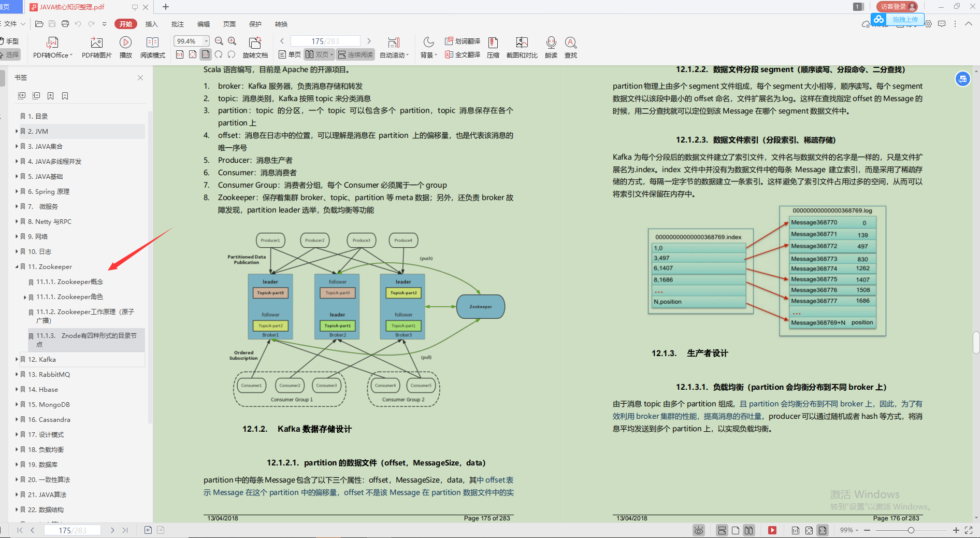This screenshot has width=980, height=538.
Task: Switch to the 批注 ribbon tab
Action: point(178,24)
